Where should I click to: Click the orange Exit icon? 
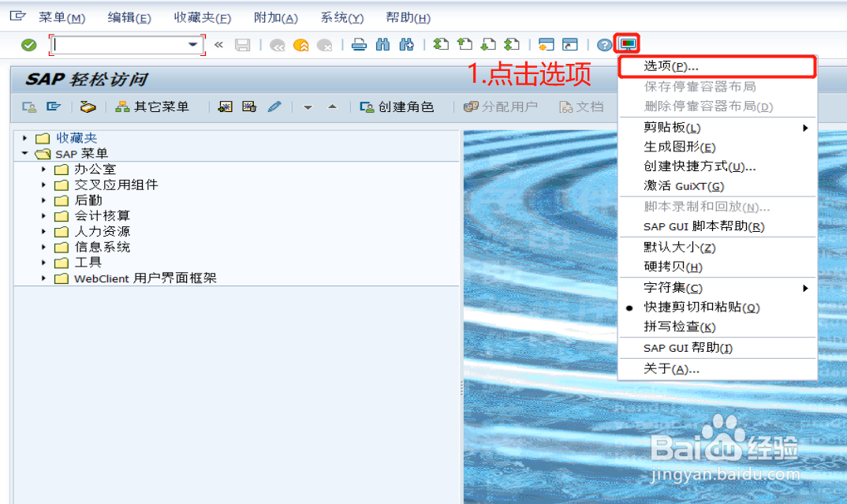(x=301, y=45)
